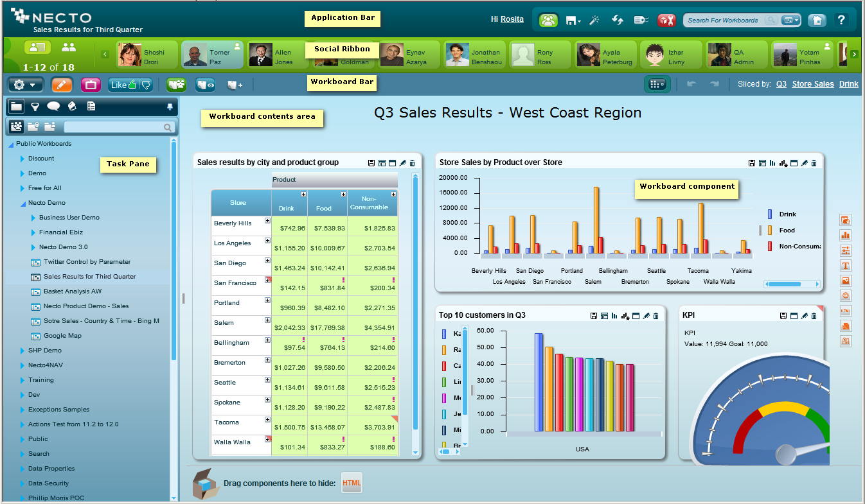Click the Search For Workboards field
Image resolution: width=865 pixels, height=504 pixels.
tap(725, 21)
